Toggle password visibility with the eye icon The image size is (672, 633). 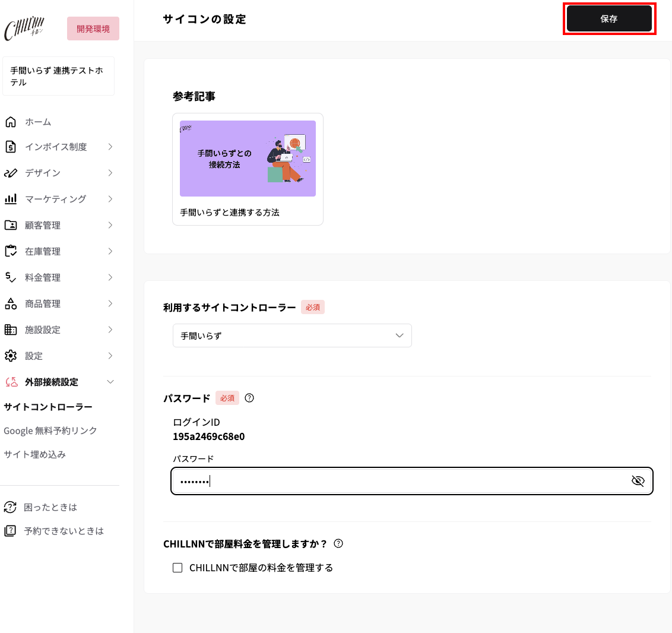[x=638, y=481]
